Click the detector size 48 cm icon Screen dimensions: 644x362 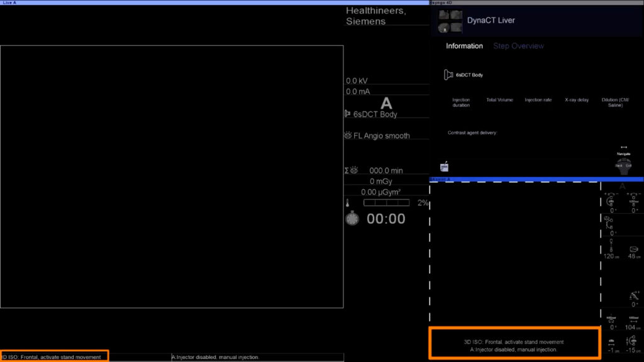[x=632, y=249]
